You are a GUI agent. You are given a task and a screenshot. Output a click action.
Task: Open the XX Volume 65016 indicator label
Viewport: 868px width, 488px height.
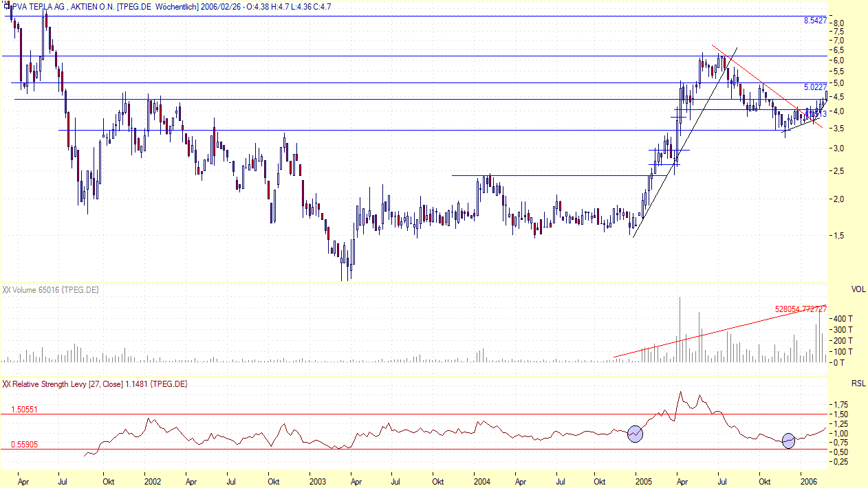(x=52, y=289)
